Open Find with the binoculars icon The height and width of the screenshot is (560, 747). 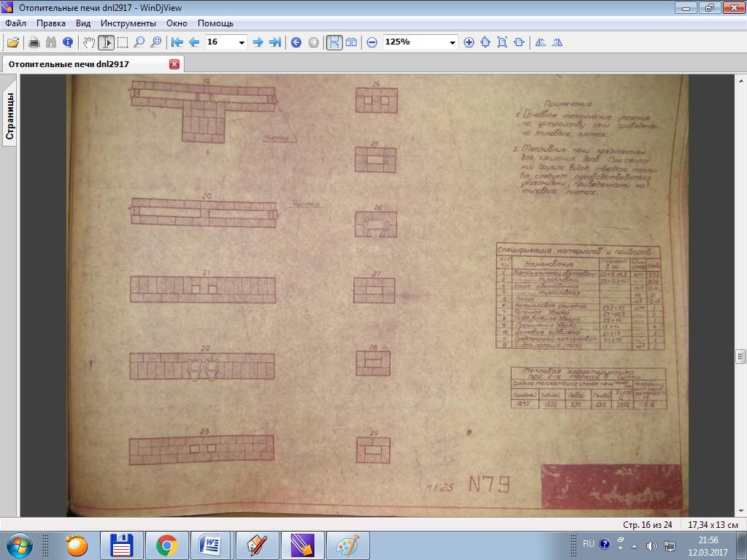pyautogui.click(x=51, y=42)
